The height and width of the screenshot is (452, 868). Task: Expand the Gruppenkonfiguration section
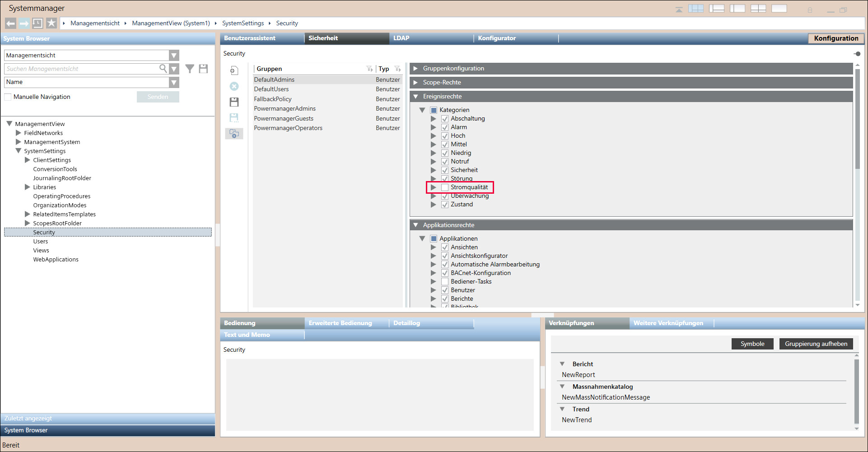[415, 69]
